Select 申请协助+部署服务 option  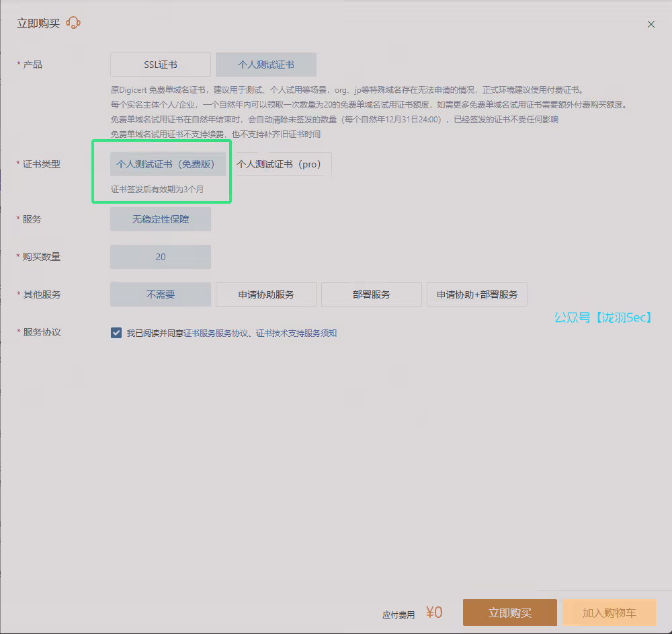tap(476, 294)
